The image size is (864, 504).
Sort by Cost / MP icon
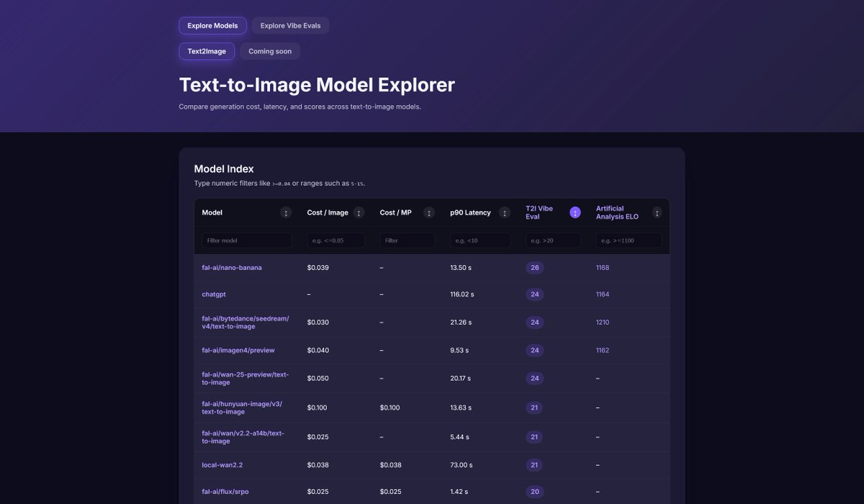click(429, 212)
